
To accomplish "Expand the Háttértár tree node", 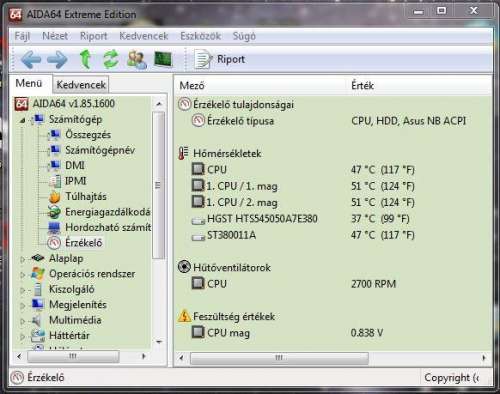I will tap(22, 336).
